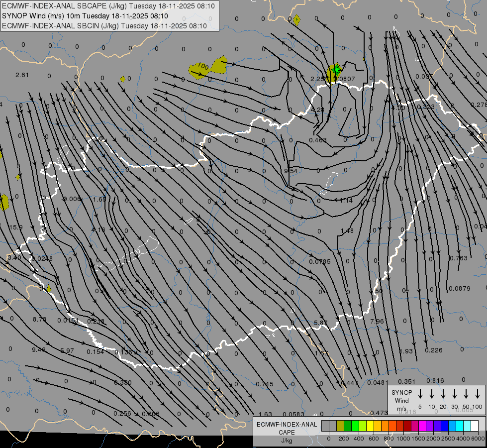Click the 4000 tick label in CAPE legend
Viewport: 487px width, 448px height.
[463, 439]
